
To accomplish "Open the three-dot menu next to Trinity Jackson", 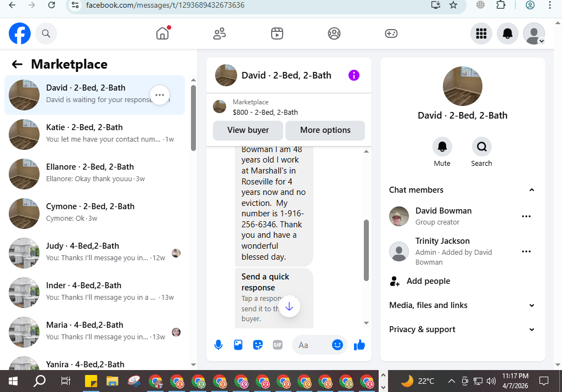I will (x=526, y=251).
